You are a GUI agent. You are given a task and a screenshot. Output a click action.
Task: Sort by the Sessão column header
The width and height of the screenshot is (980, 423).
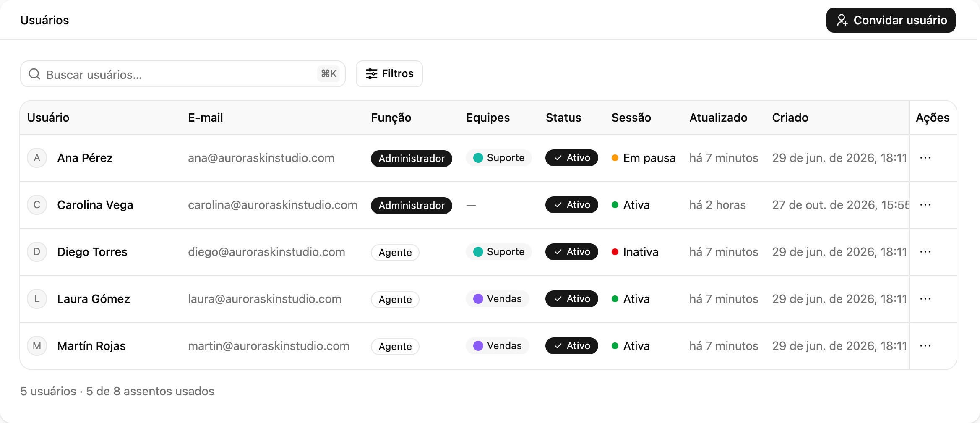(631, 117)
